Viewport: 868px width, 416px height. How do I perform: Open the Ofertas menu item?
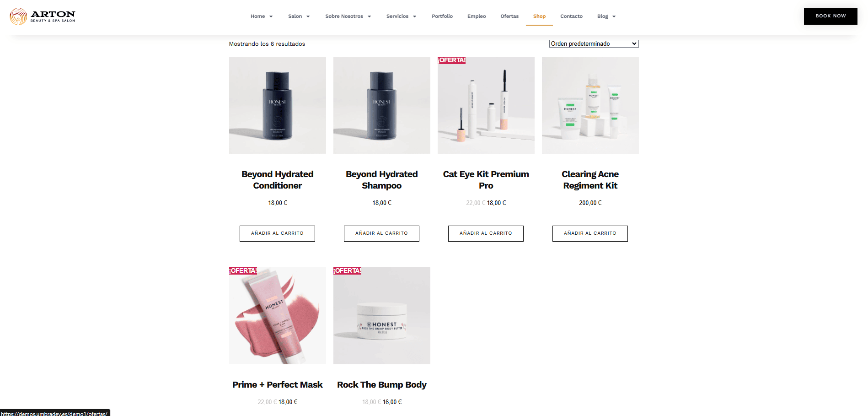click(509, 16)
